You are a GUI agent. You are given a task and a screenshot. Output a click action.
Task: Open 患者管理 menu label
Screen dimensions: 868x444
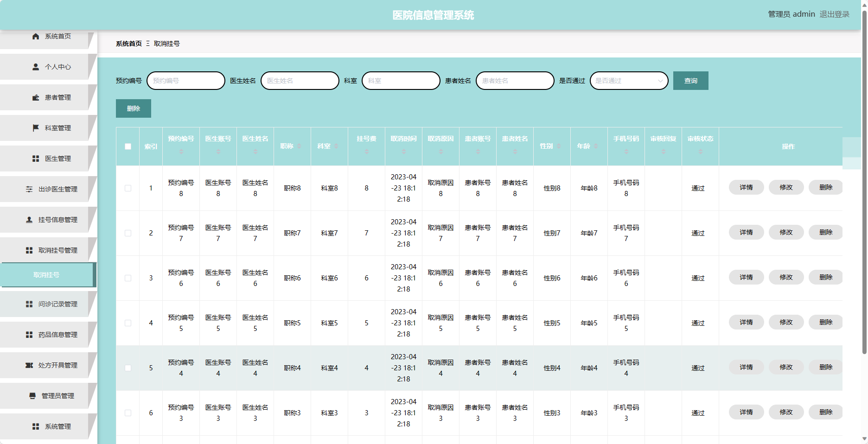click(58, 97)
